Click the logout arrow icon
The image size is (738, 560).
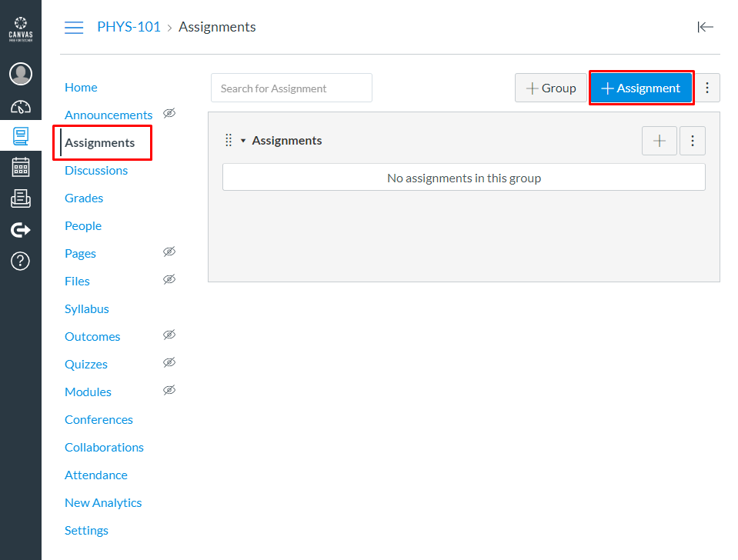pyautogui.click(x=20, y=229)
